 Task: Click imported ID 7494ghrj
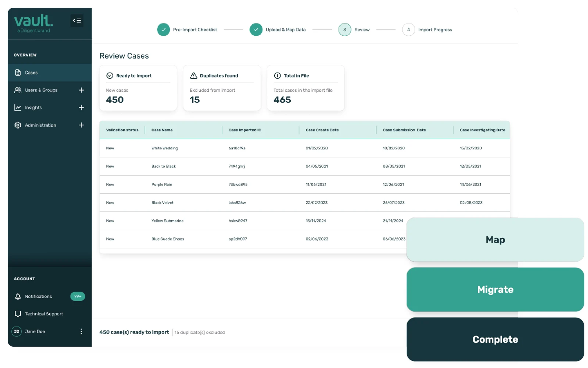236,166
